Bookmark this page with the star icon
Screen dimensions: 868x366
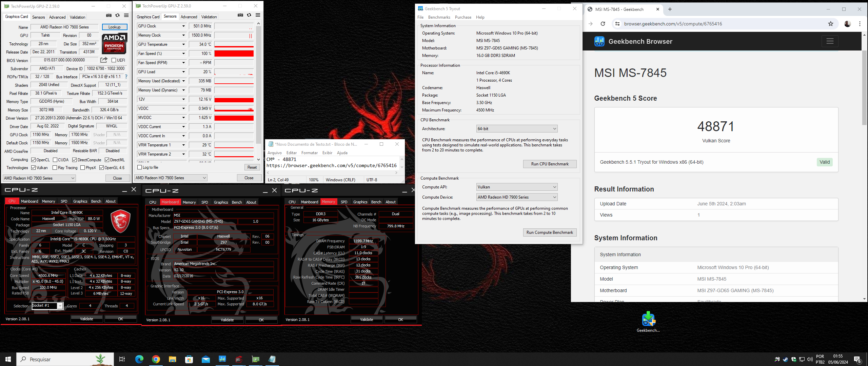pos(830,24)
